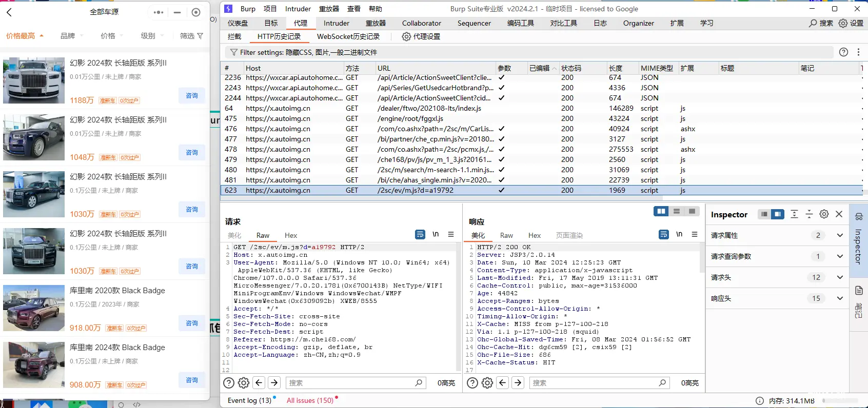Open Burp 搜索 magnifier search
868x408 pixels.
click(x=821, y=23)
